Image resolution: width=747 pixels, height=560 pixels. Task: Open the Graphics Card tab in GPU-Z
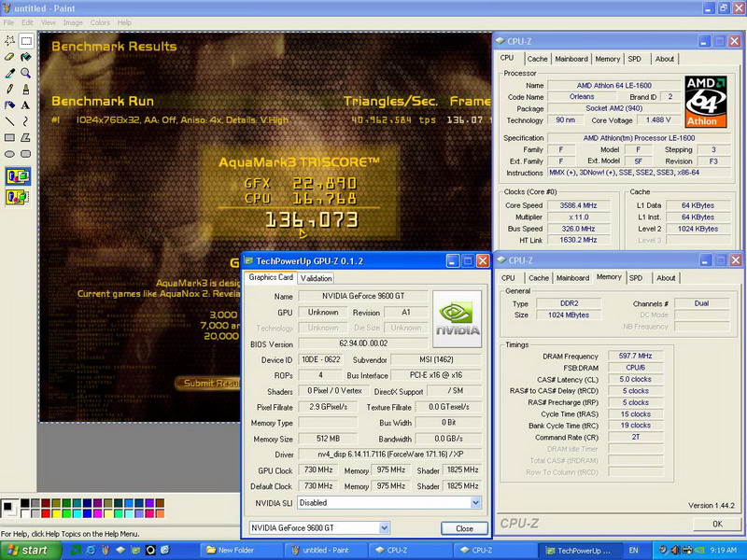[271, 277]
